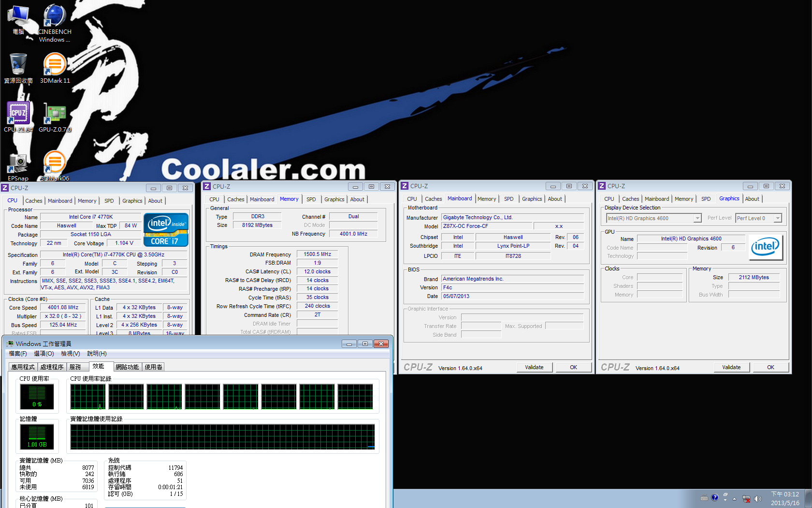The height and width of the screenshot is (508, 812).
Task: Open the File menu in Task Manager
Action: 18,354
